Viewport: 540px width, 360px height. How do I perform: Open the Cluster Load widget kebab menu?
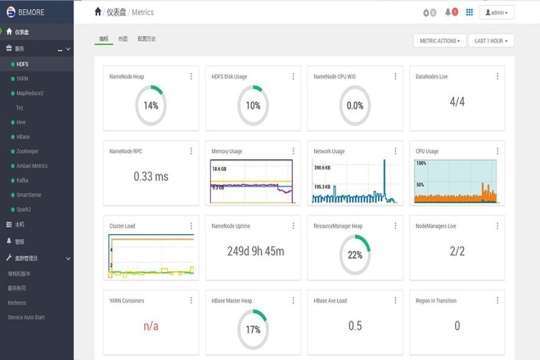coord(191,226)
